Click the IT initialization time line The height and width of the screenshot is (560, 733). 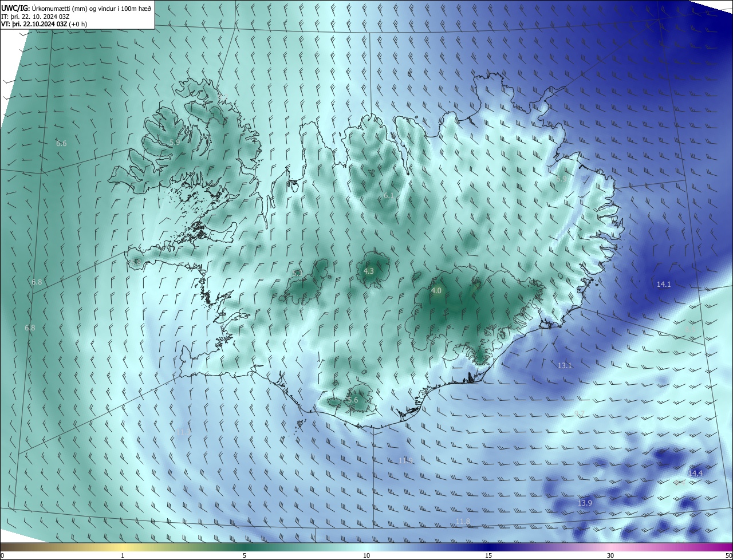tap(35, 16)
